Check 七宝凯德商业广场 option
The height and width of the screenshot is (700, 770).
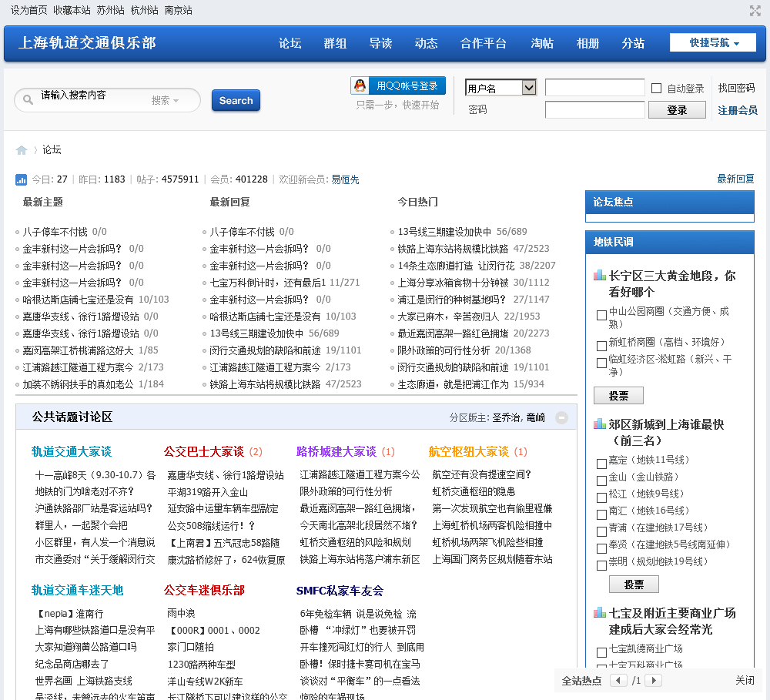tap(601, 652)
